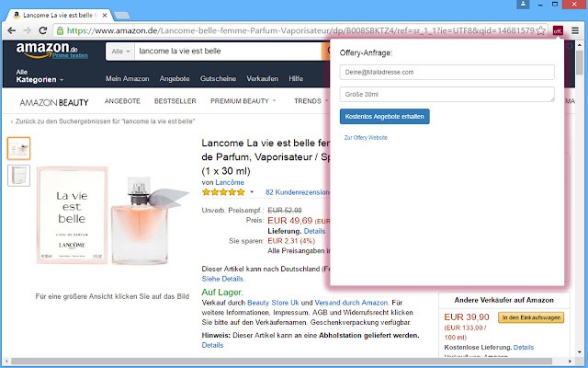Open the search category dropdown "Alle"
Viewport: 588px width, 368px height.
point(120,52)
